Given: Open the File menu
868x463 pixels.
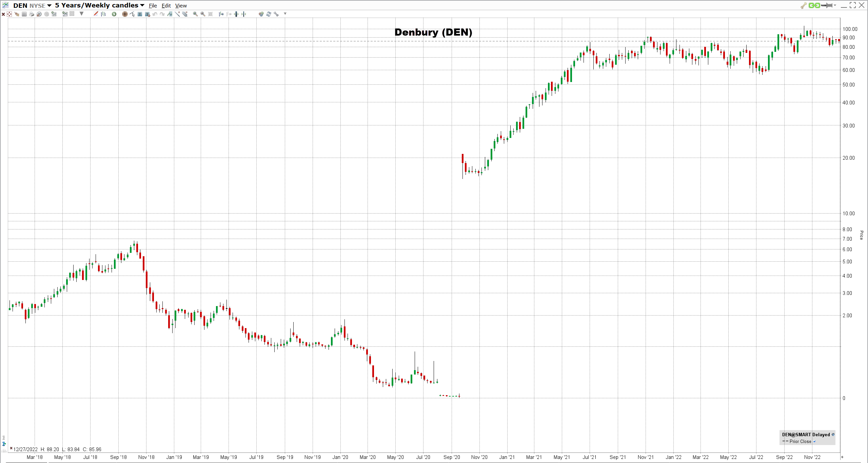Looking at the screenshot, I should click(x=153, y=5).
